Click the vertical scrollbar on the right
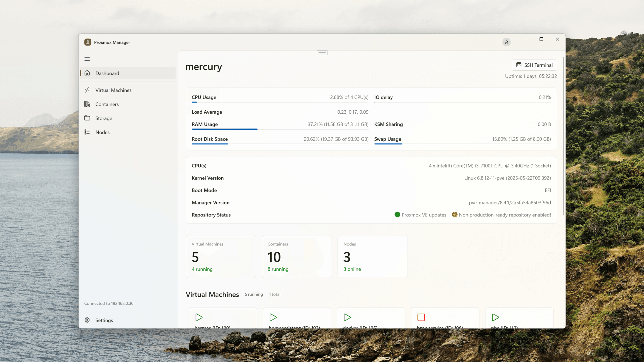This screenshot has height=362, width=644. coord(564,136)
